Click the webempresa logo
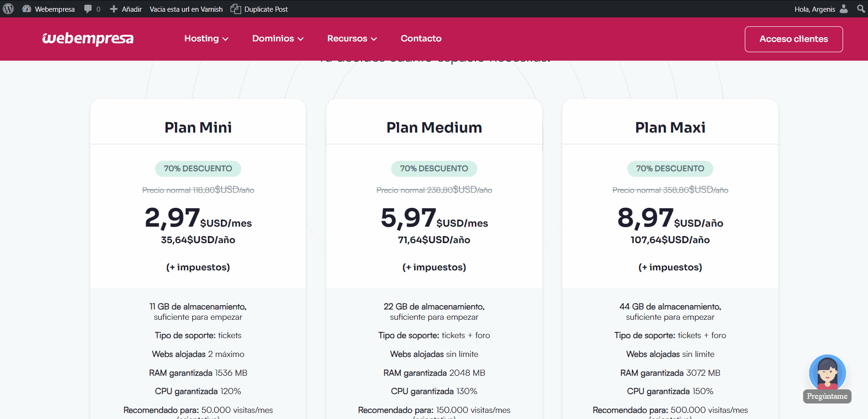The width and height of the screenshot is (868, 419). [88, 39]
